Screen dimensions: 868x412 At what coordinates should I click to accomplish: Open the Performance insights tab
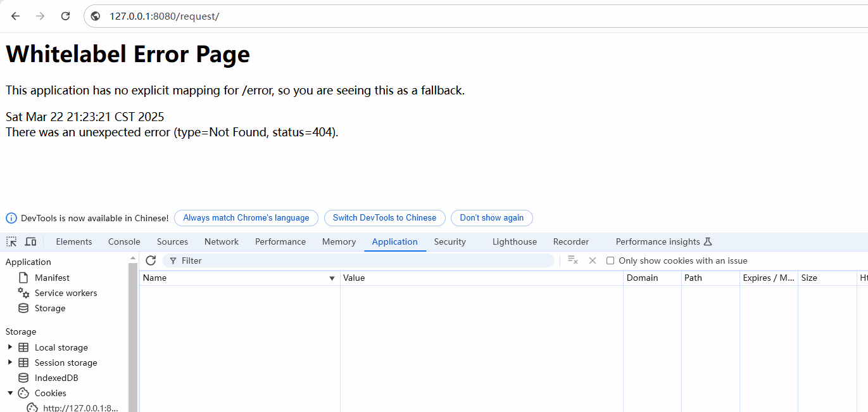658,241
